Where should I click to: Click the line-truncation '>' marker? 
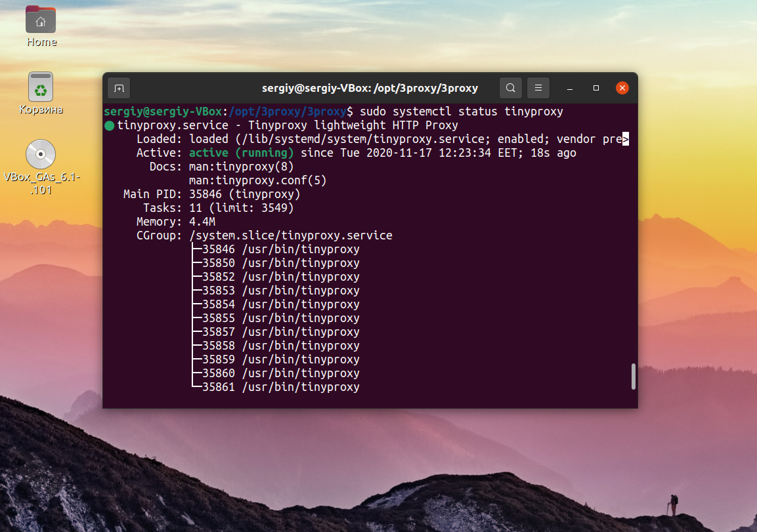click(x=626, y=139)
